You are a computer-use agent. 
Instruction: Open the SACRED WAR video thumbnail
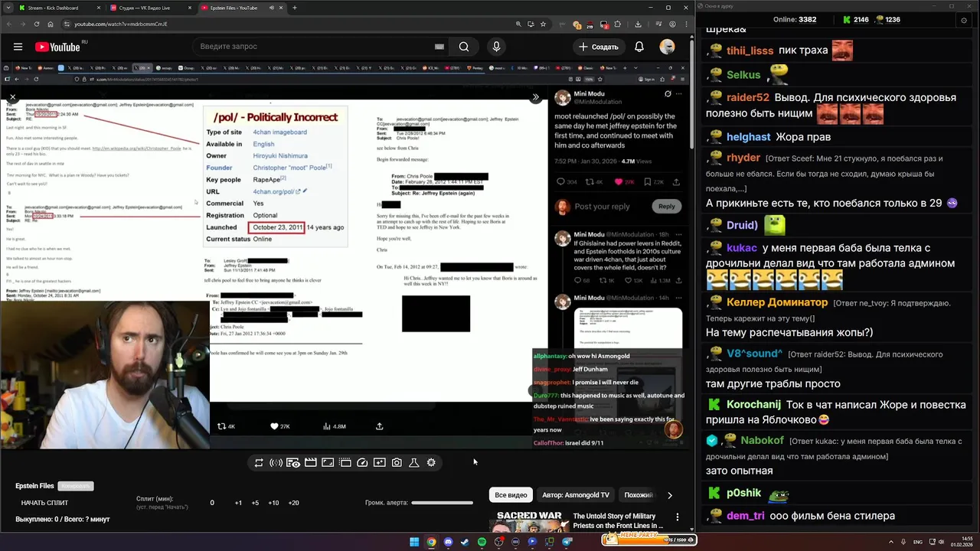(x=529, y=520)
